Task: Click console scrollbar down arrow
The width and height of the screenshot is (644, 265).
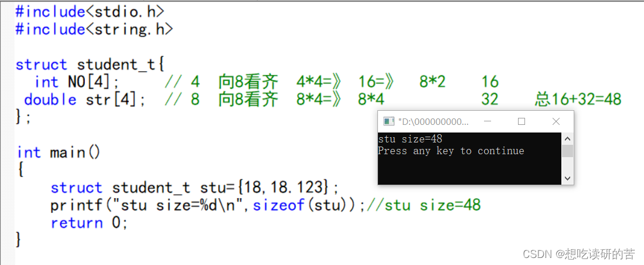Action: [x=567, y=178]
